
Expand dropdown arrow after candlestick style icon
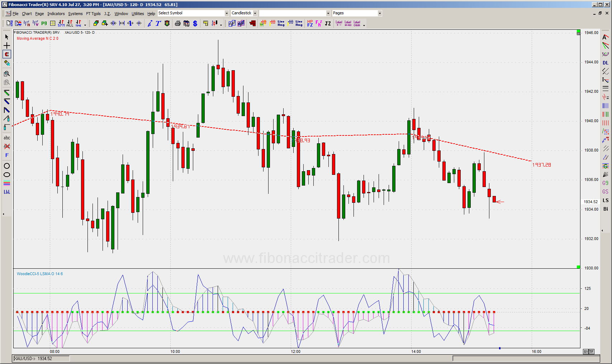tap(221, 25)
